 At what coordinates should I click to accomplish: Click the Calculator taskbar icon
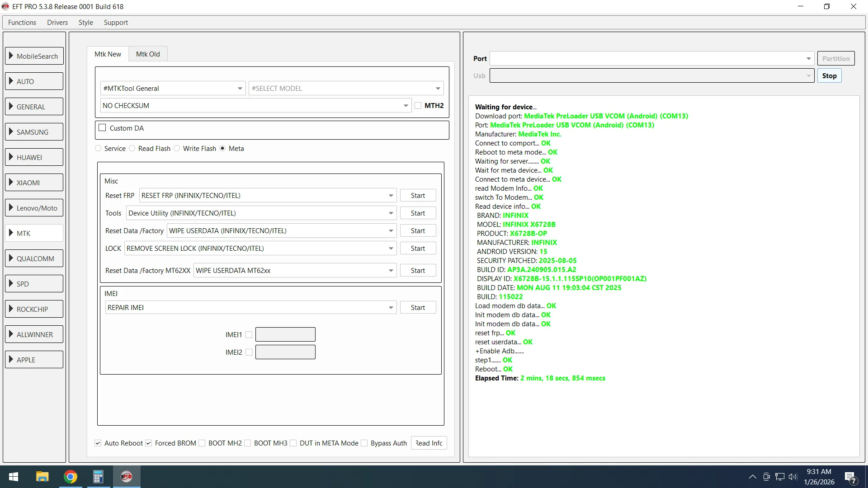[98, 477]
